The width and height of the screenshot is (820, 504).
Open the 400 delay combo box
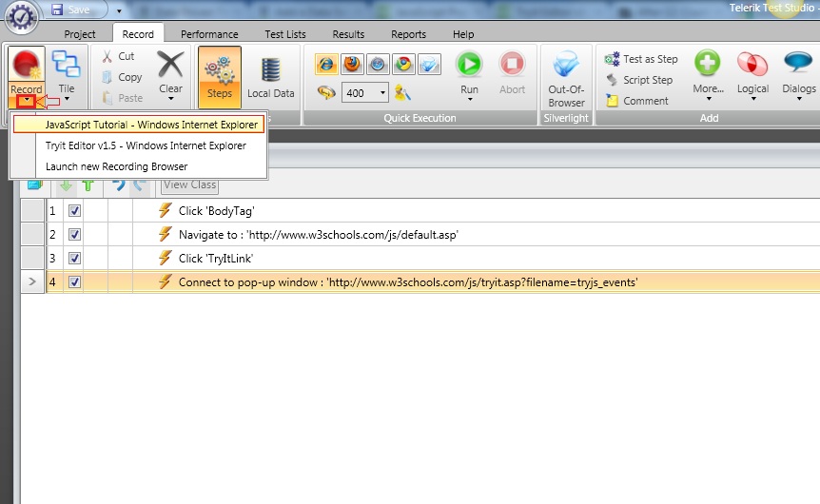[365, 93]
